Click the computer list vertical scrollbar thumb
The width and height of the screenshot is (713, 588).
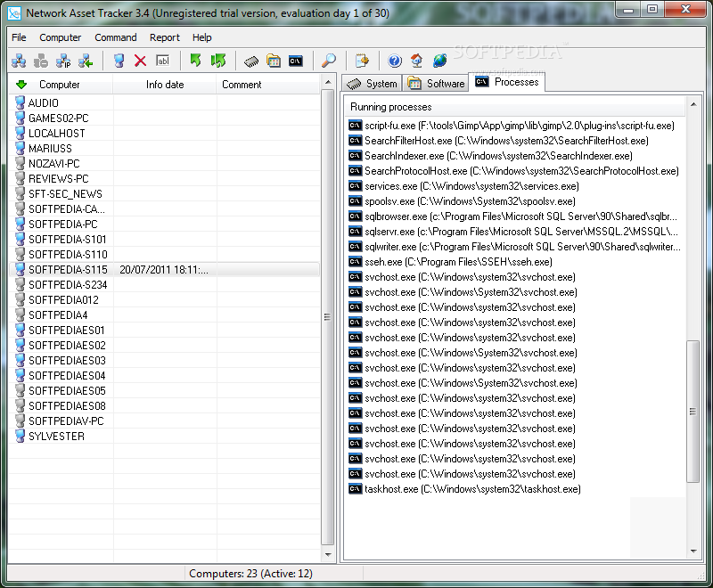click(328, 317)
